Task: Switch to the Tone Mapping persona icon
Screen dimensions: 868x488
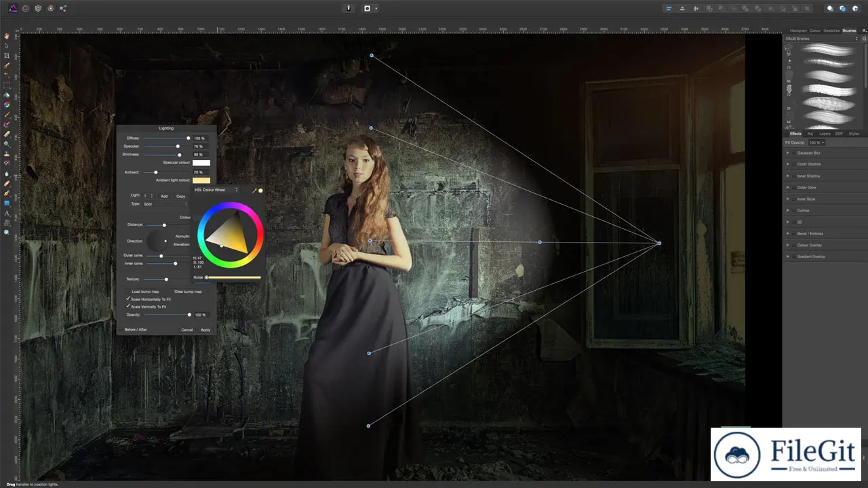Action: [x=51, y=8]
